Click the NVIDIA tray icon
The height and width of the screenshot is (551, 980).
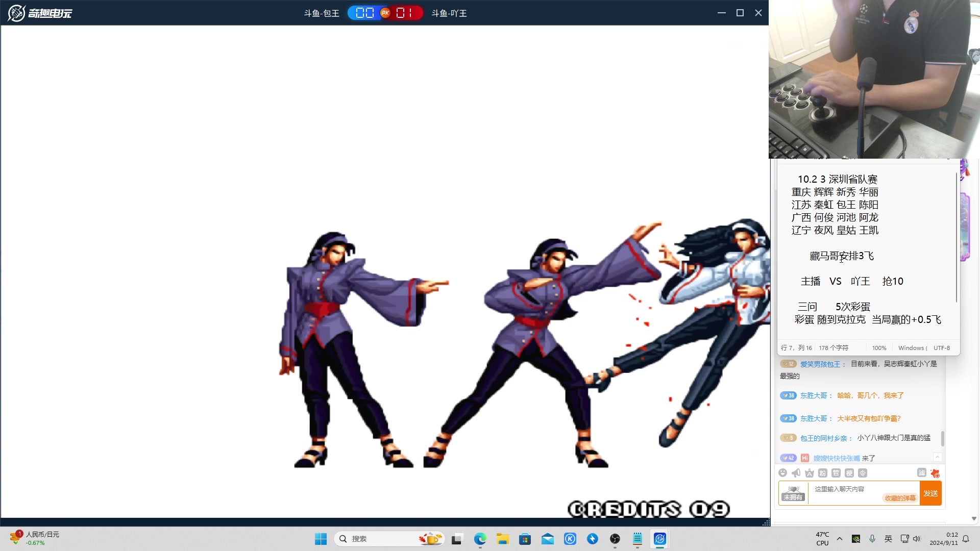(856, 539)
